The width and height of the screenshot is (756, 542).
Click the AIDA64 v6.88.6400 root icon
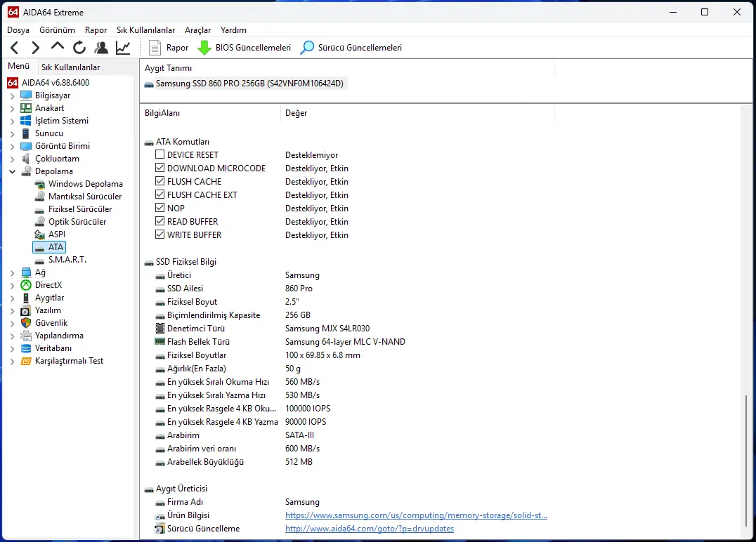coord(13,82)
